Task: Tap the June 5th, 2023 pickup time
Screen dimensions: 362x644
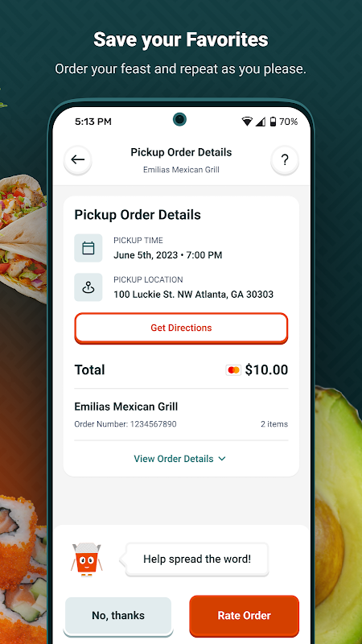Action: [168, 255]
